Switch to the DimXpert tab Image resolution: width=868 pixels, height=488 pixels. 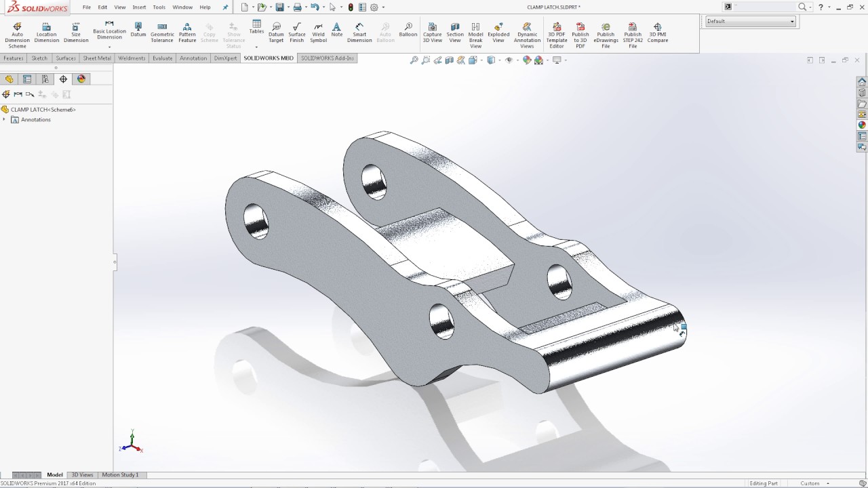point(225,58)
